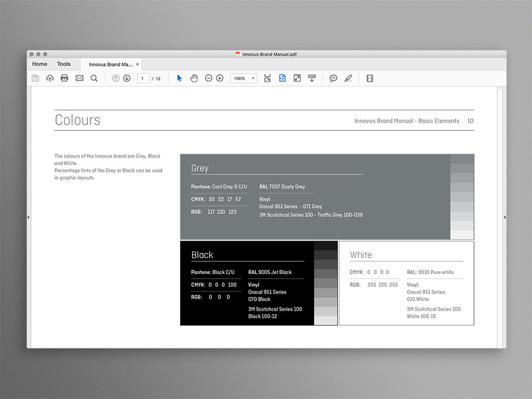Viewport: 532px width, 399px height.
Task: Select the Highlight pen tool
Action: 348,78
